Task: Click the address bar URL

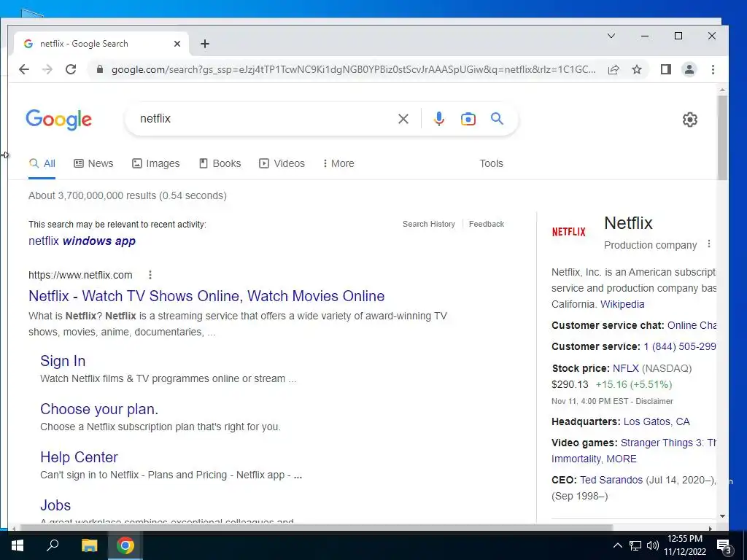Action: (x=353, y=69)
